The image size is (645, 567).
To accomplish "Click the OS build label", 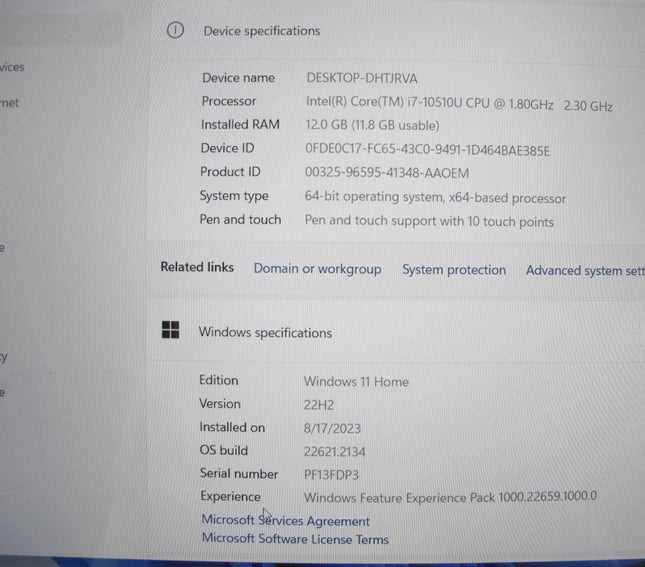I will click(x=223, y=451).
